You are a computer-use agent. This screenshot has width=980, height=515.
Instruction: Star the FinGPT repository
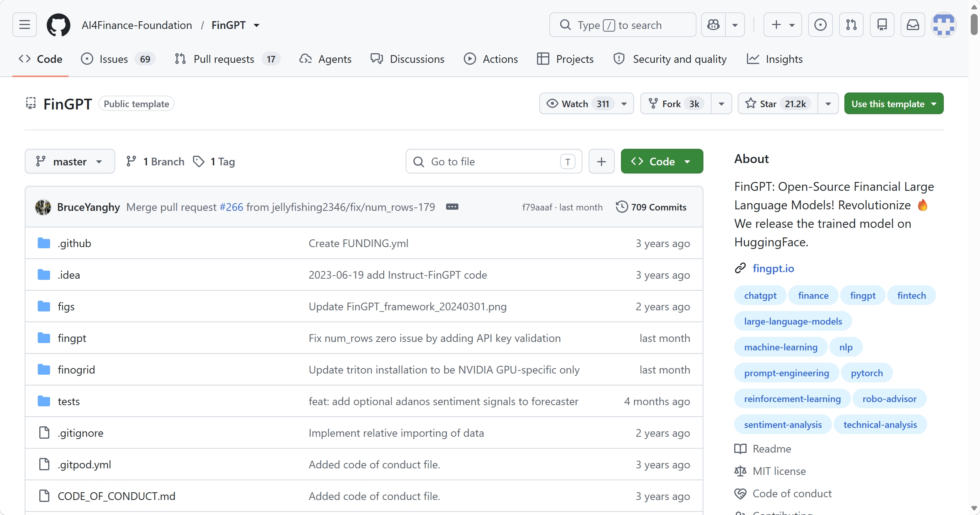[778, 104]
